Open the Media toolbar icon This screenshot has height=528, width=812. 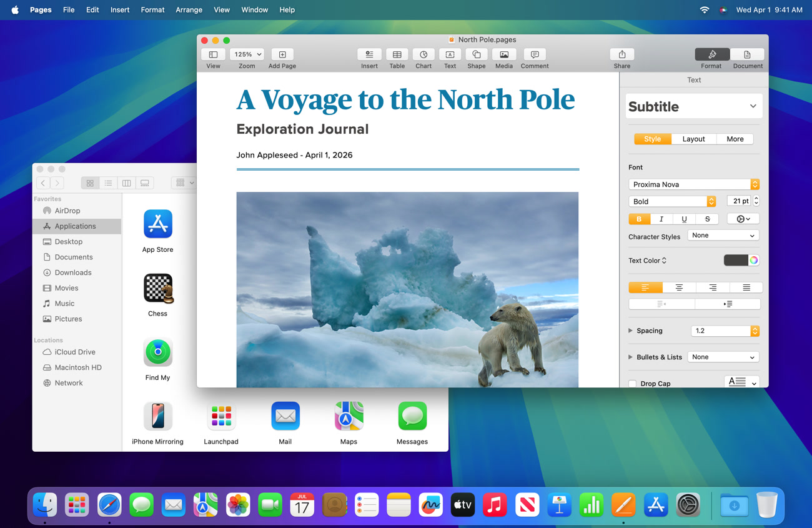point(503,55)
